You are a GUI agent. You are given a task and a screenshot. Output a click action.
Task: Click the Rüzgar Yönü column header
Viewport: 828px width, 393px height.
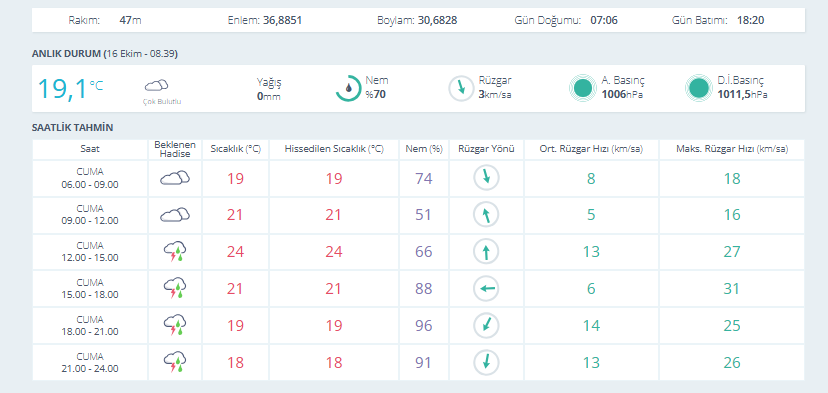coord(486,149)
